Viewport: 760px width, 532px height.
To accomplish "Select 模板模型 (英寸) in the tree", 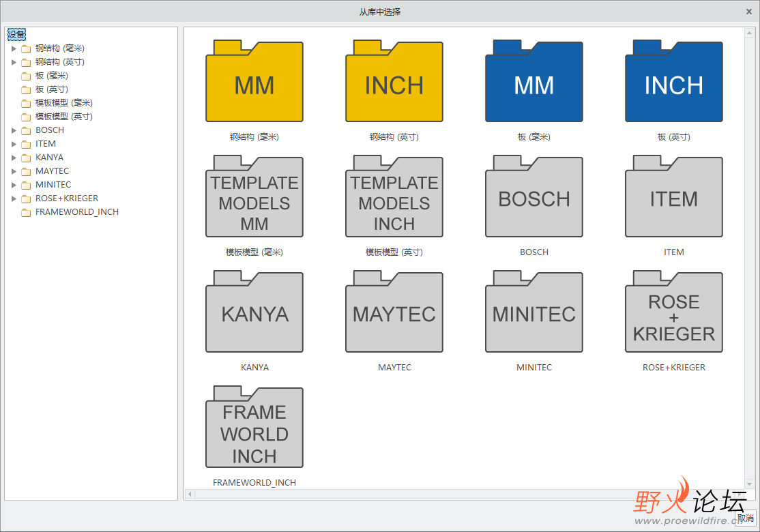I will (63, 116).
